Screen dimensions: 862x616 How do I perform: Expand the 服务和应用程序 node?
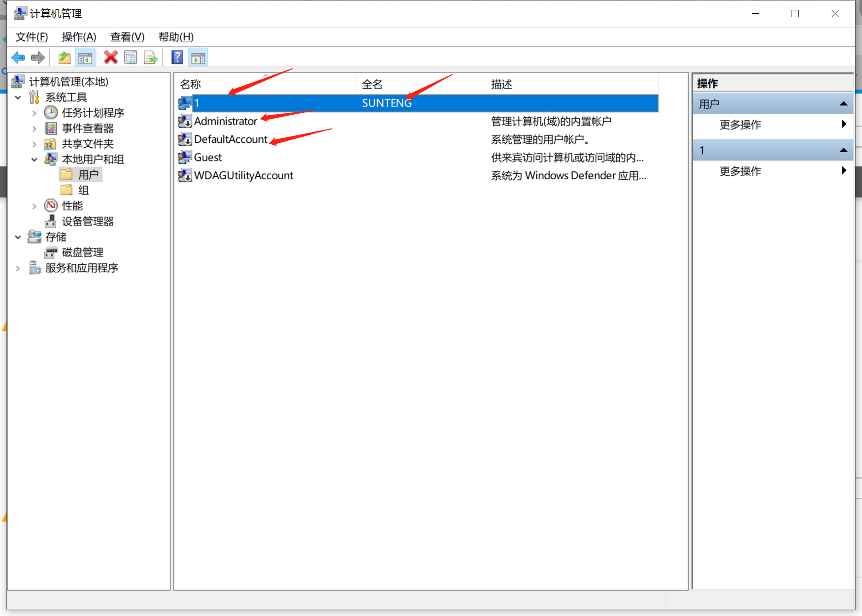(18, 268)
